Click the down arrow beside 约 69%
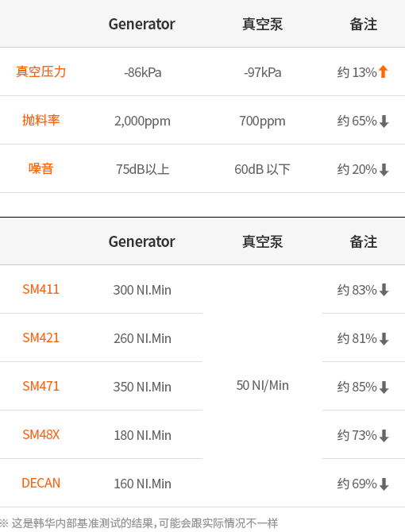The height and width of the screenshot is (532, 405). tap(384, 484)
